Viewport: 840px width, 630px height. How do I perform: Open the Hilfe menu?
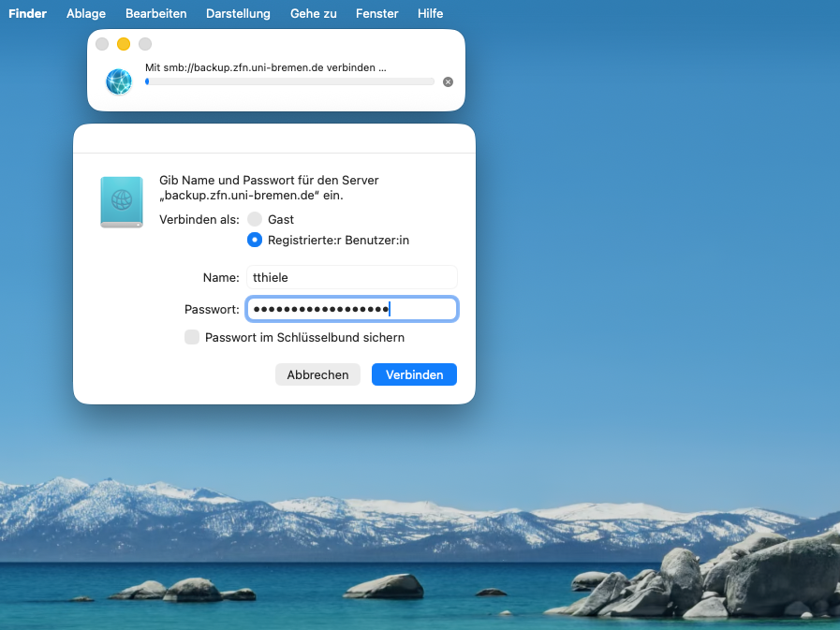tap(431, 13)
